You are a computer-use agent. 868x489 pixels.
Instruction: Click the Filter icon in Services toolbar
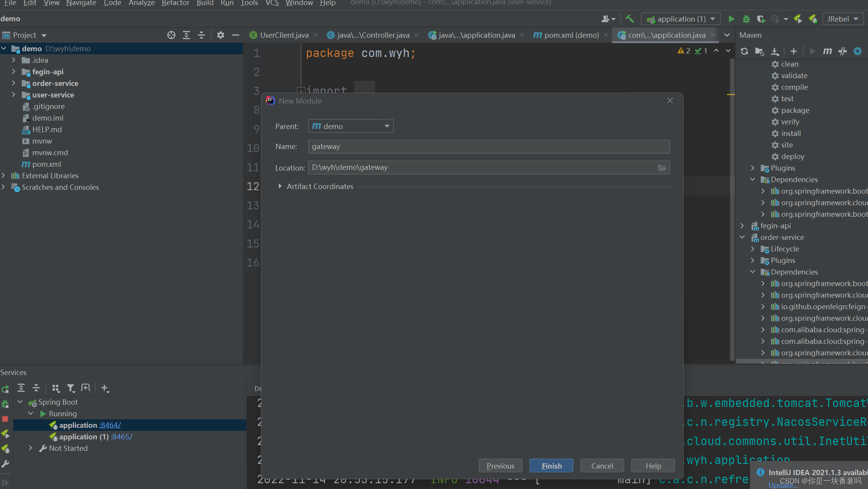[x=71, y=388]
